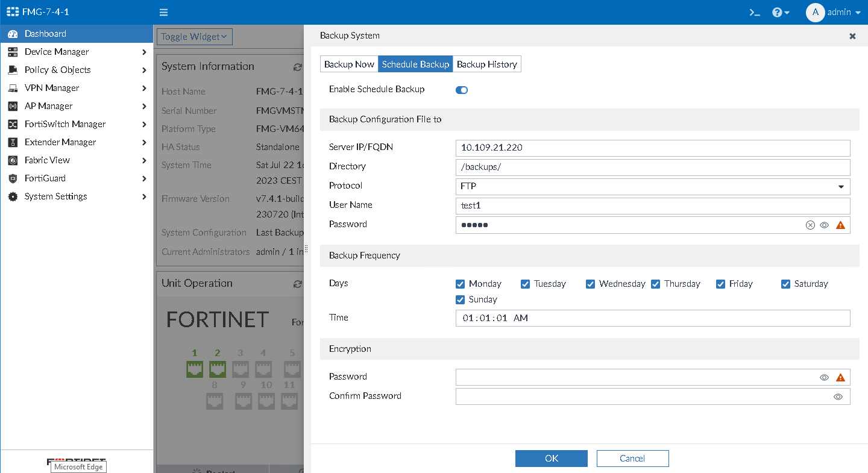Image resolution: width=868 pixels, height=473 pixels.
Task: Open the Toggle Widget dropdown
Action: pyautogui.click(x=194, y=37)
